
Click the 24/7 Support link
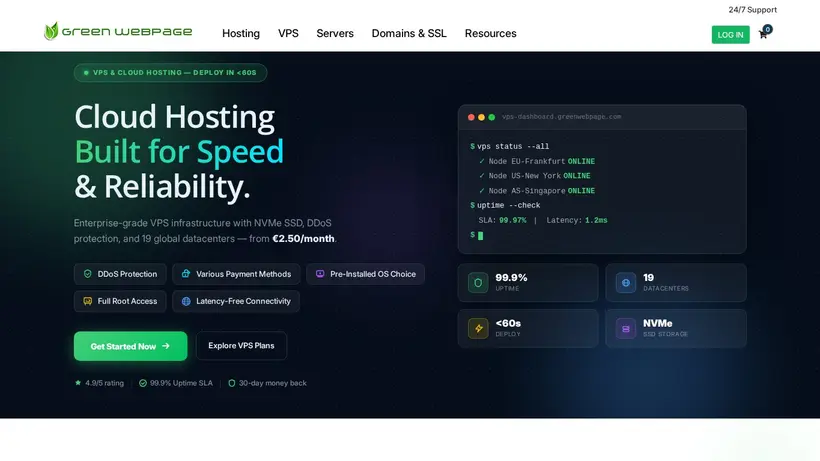coord(753,10)
